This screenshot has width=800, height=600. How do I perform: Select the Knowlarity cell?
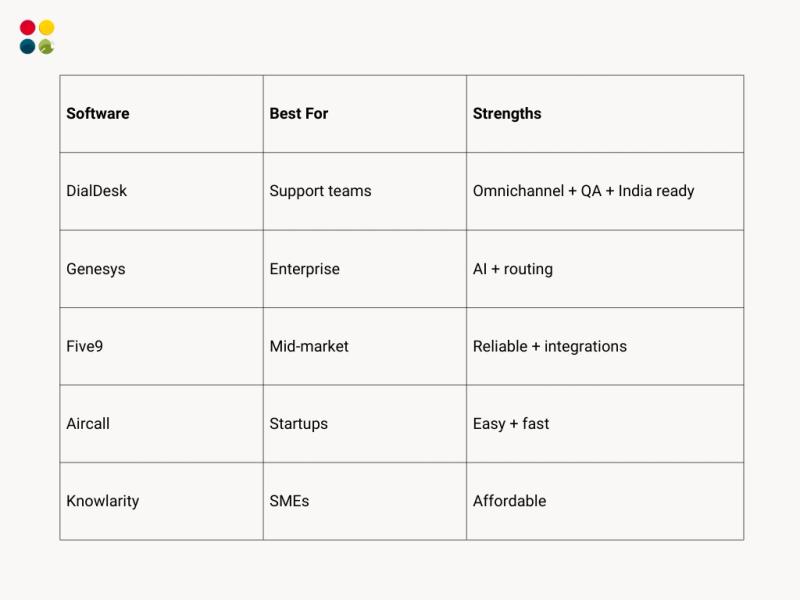pyautogui.click(x=161, y=502)
